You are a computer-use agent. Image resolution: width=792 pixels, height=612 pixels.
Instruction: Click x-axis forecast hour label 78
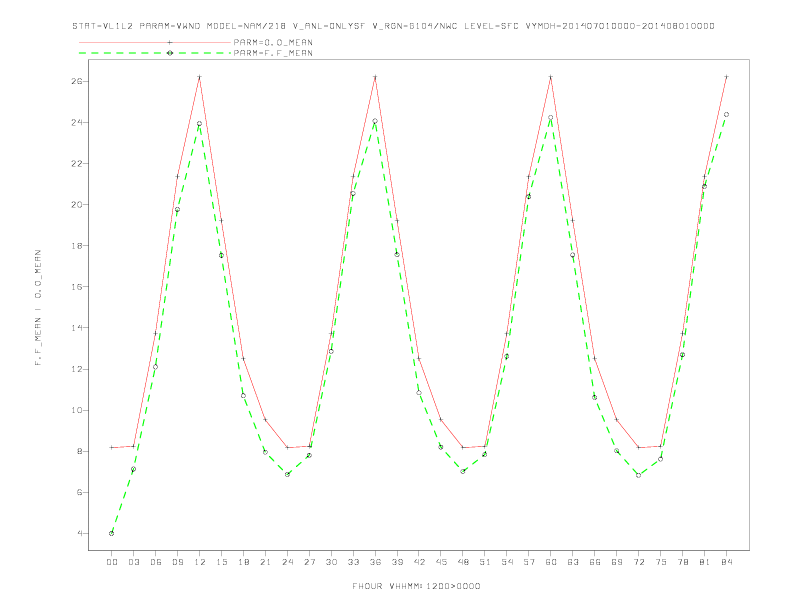pos(683,562)
